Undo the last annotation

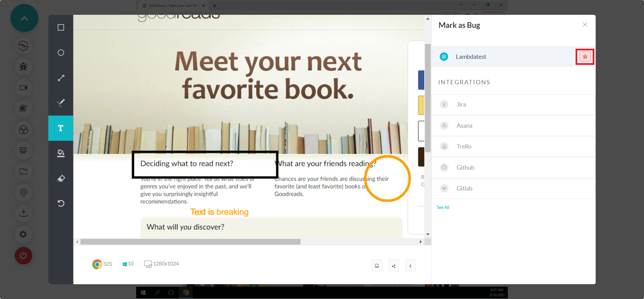(61, 203)
